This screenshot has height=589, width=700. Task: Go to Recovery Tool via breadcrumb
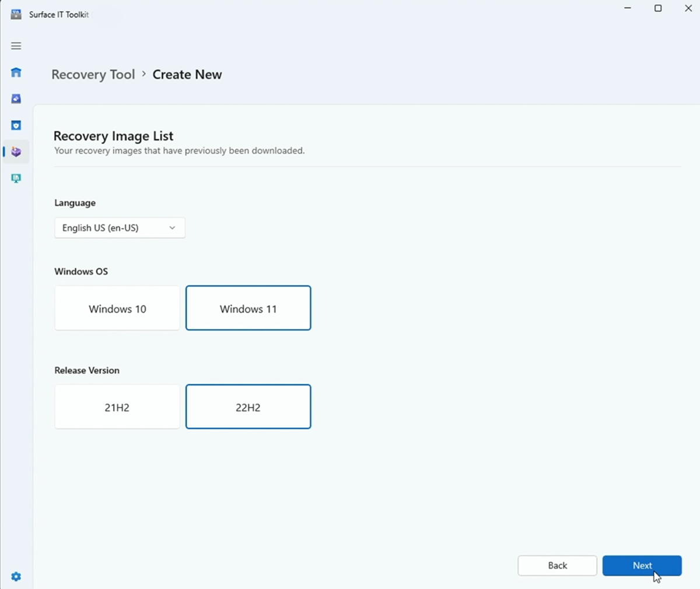coord(93,74)
